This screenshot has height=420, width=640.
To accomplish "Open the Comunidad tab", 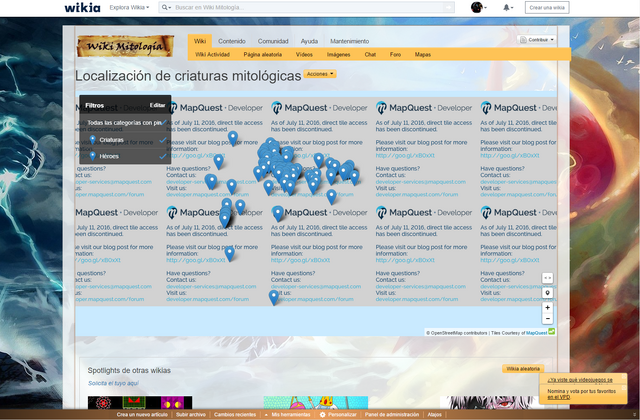I will pyautogui.click(x=273, y=41).
